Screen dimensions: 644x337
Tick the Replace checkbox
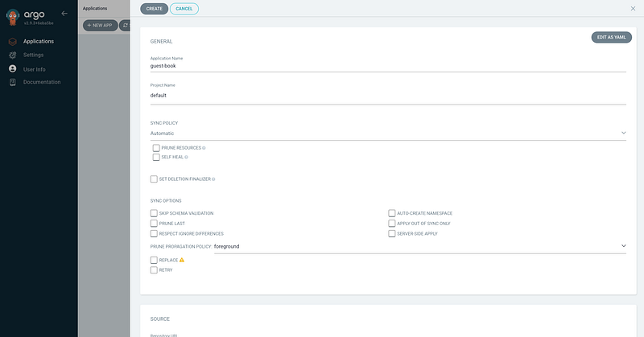click(154, 260)
